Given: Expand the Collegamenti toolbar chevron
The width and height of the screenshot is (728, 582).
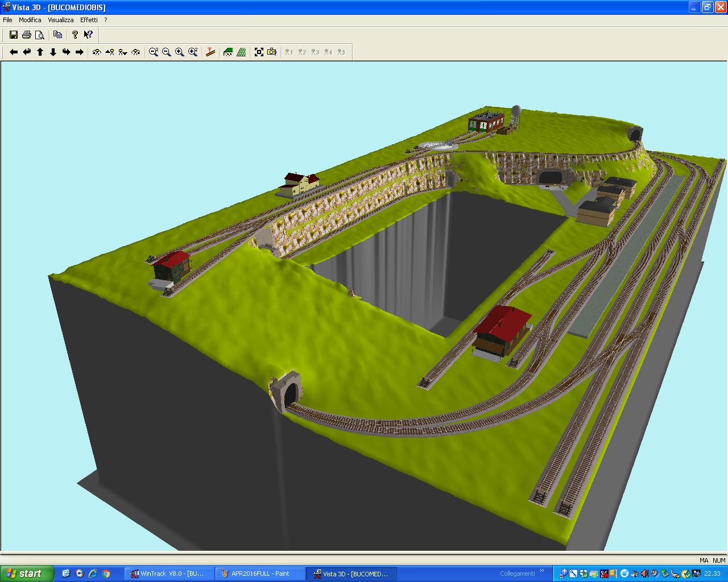Looking at the screenshot, I should pyautogui.click(x=542, y=571).
